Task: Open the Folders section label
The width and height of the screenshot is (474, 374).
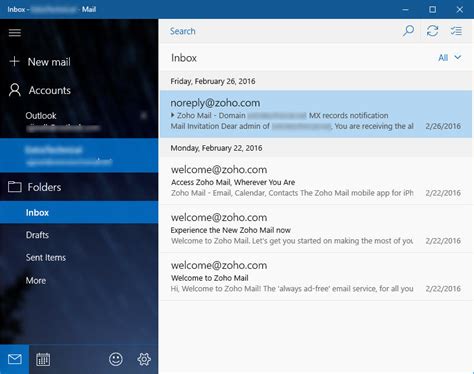Action: (44, 187)
